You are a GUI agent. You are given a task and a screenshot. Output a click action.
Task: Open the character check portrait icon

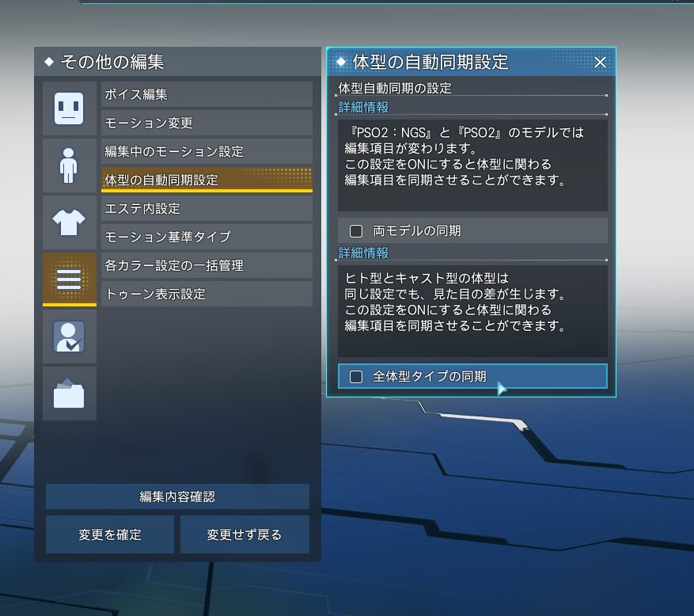click(x=69, y=337)
